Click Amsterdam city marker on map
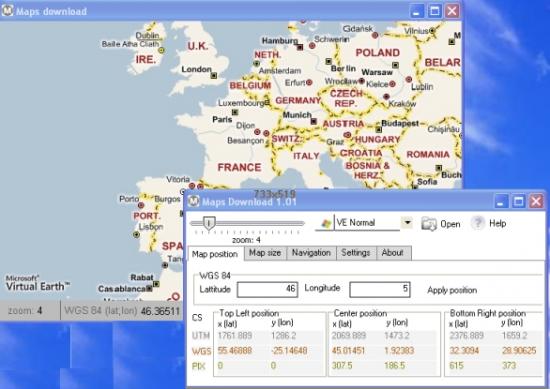This screenshot has height=389, width=550. (x=257, y=63)
